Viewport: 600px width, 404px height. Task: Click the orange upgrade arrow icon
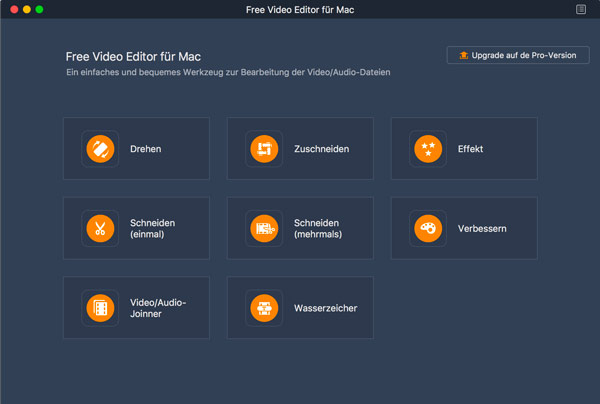click(x=463, y=55)
